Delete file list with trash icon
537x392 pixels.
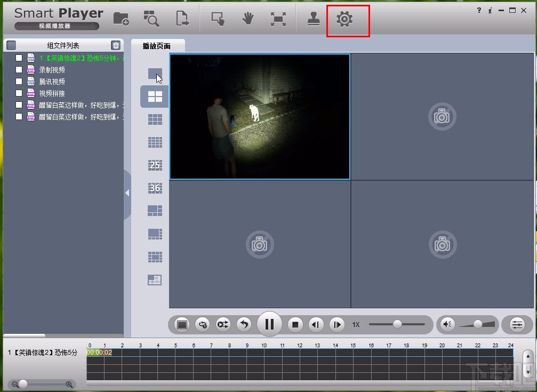click(116, 45)
